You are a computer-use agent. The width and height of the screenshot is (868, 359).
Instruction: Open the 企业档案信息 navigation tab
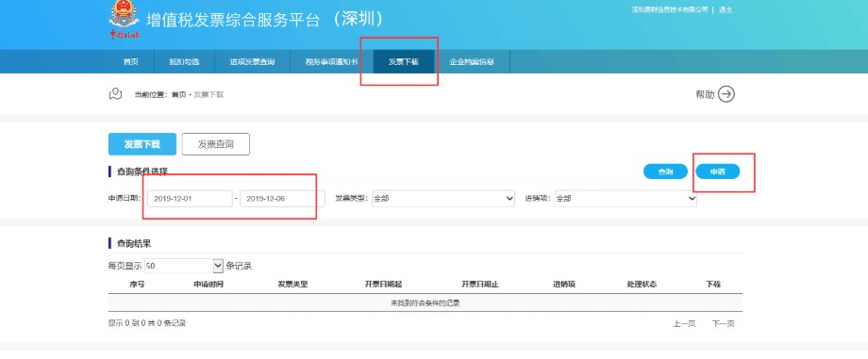472,62
